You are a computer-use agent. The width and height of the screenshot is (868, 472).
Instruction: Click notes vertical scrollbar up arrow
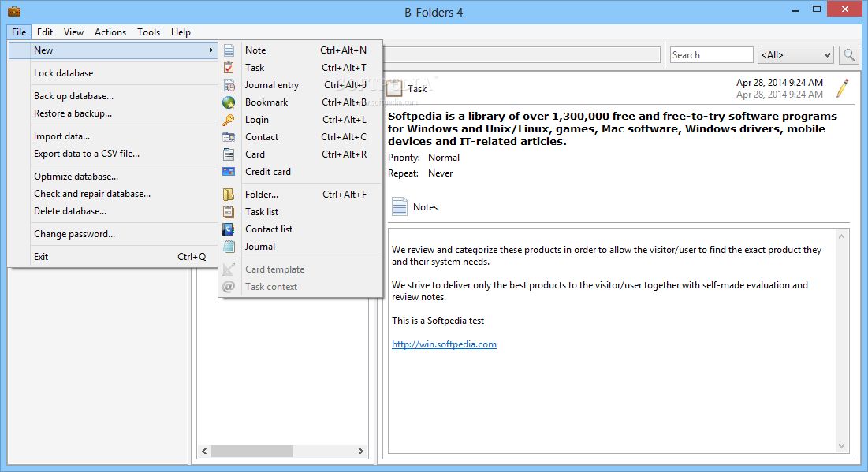[x=841, y=236]
